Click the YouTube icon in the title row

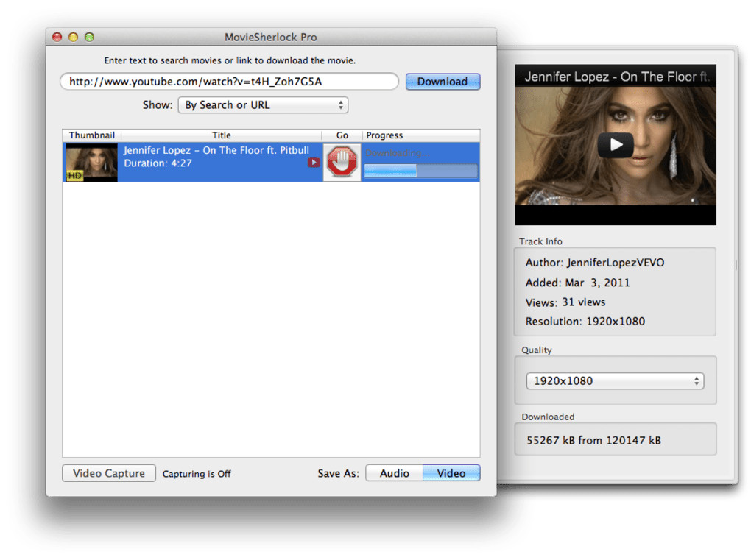pos(314,162)
